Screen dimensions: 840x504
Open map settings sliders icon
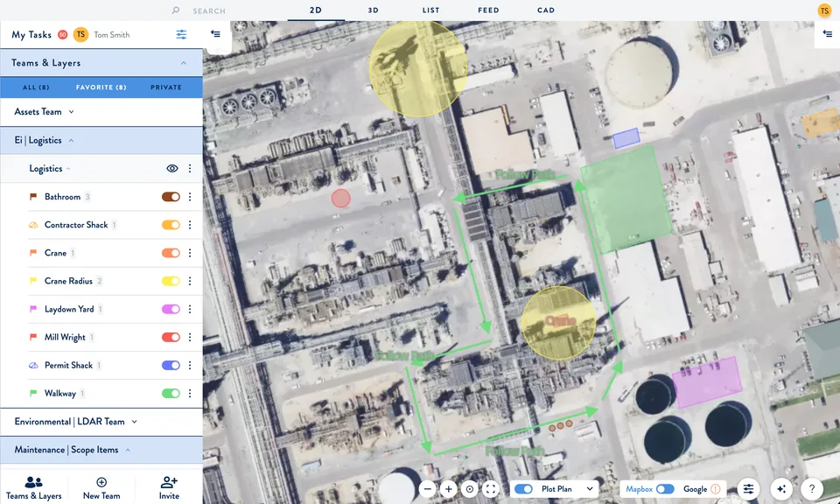tap(748, 489)
